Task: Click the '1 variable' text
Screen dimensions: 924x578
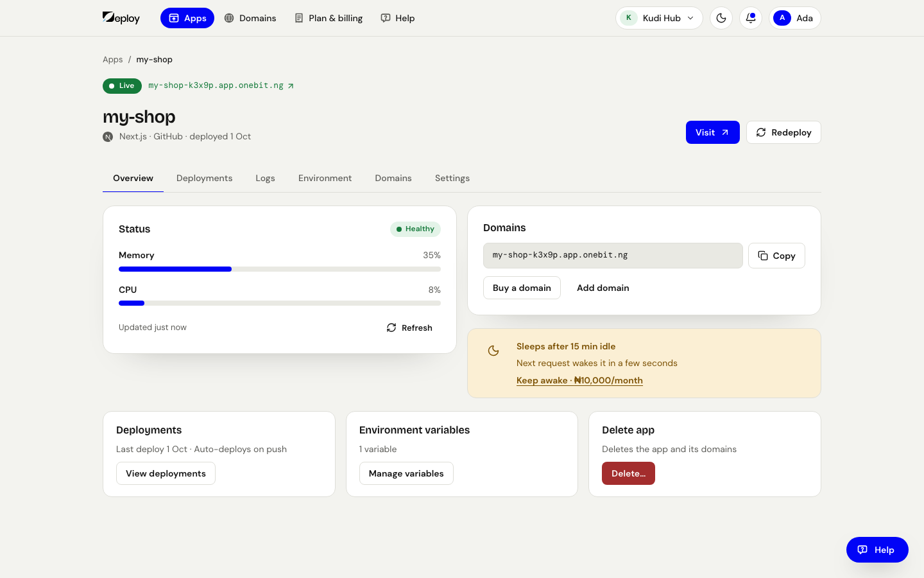Action: (x=378, y=450)
